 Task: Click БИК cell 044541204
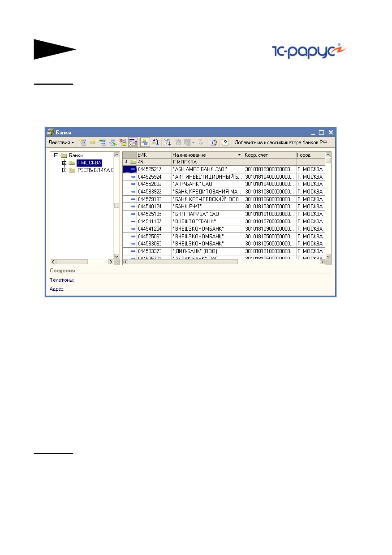tap(154, 229)
